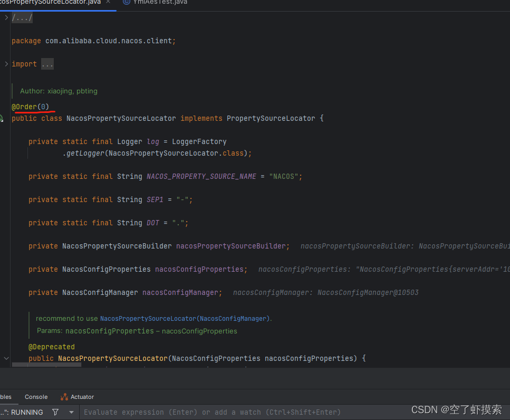510x420 pixels.
Task: Click the YmlAesTest.java class file icon
Action: (127, 2)
